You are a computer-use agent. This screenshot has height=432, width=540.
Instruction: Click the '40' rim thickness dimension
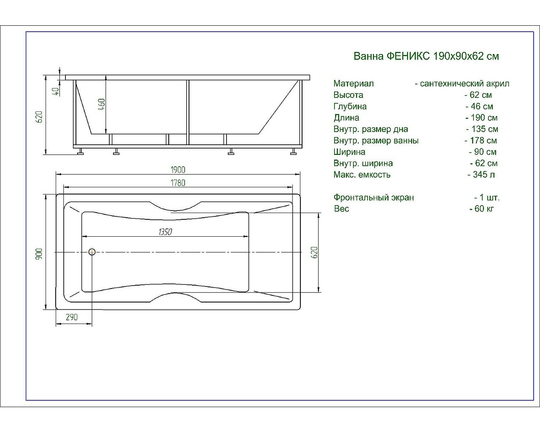click(55, 91)
